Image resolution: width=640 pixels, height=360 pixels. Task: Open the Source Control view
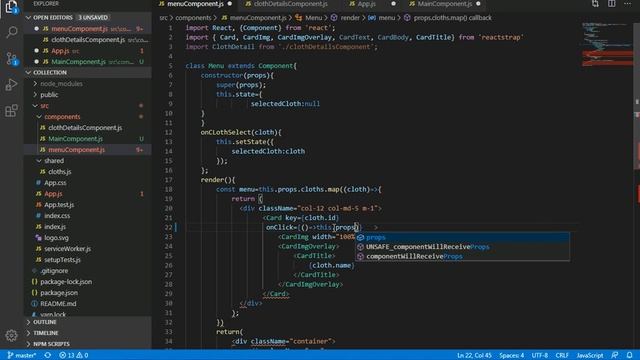11,58
